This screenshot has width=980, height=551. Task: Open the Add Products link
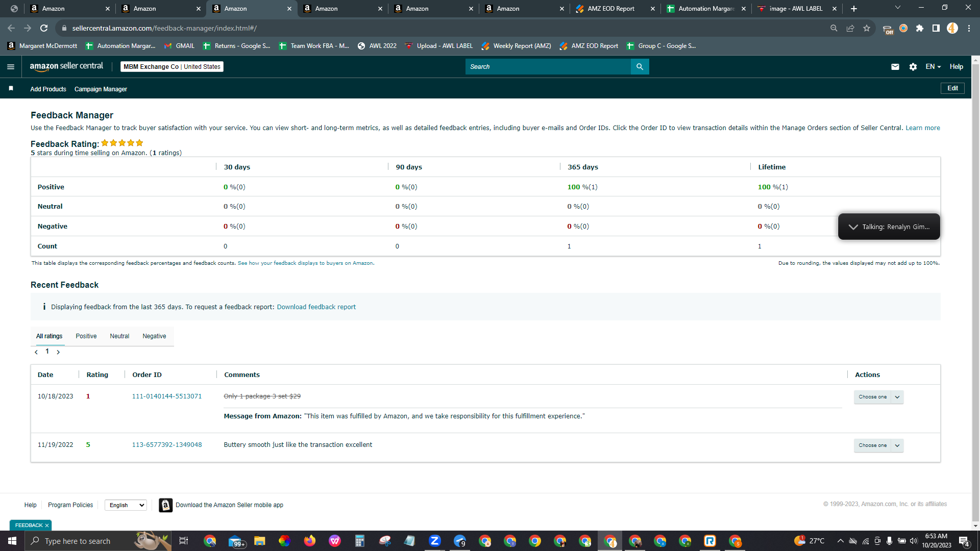48,89
